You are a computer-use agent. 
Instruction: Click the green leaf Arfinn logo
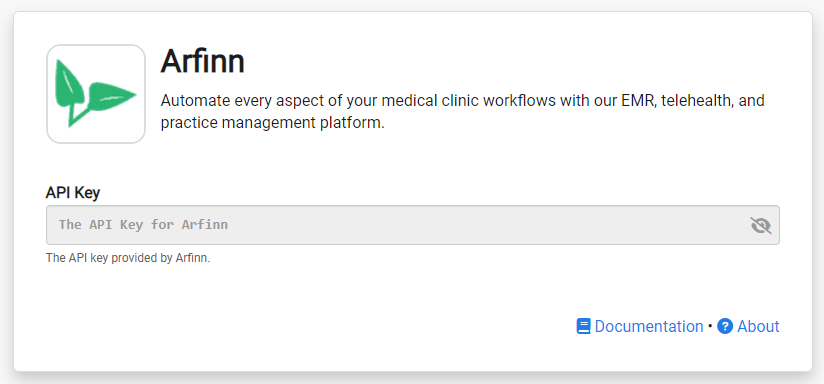tap(96, 94)
